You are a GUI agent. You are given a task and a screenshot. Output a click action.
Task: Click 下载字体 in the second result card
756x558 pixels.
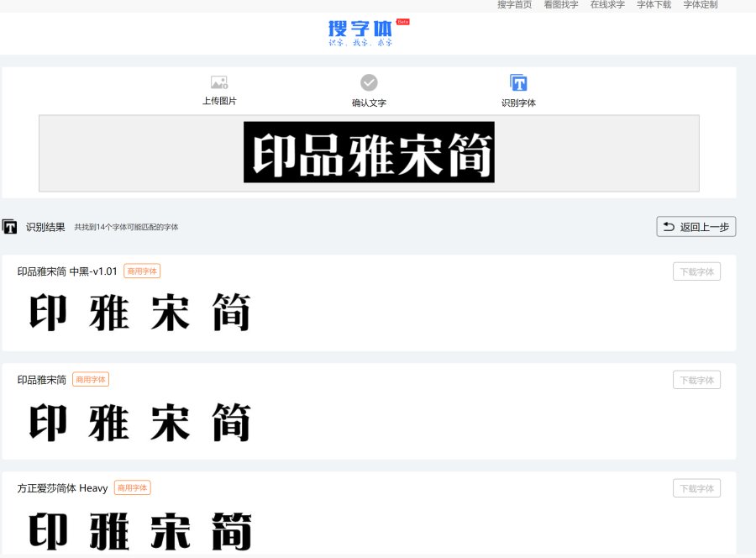[696, 380]
